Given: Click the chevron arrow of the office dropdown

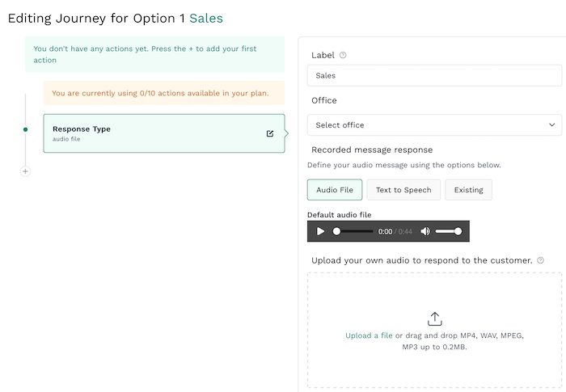Looking at the screenshot, I should (x=552, y=125).
